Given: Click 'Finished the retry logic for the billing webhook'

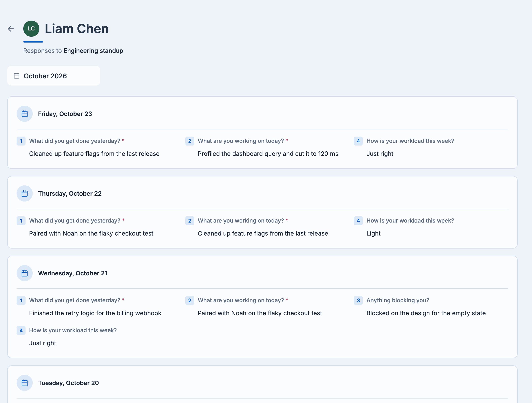Looking at the screenshot, I should coord(95,313).
